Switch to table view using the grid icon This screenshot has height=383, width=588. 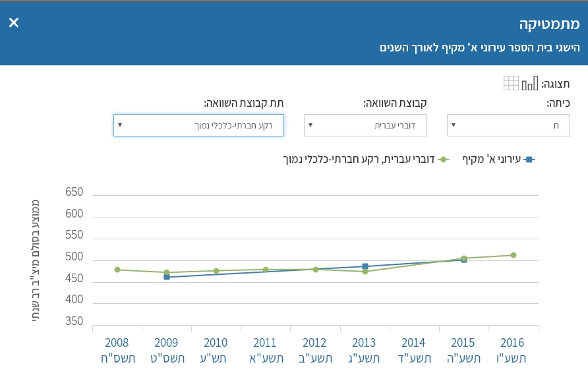(x=511, y=83)
